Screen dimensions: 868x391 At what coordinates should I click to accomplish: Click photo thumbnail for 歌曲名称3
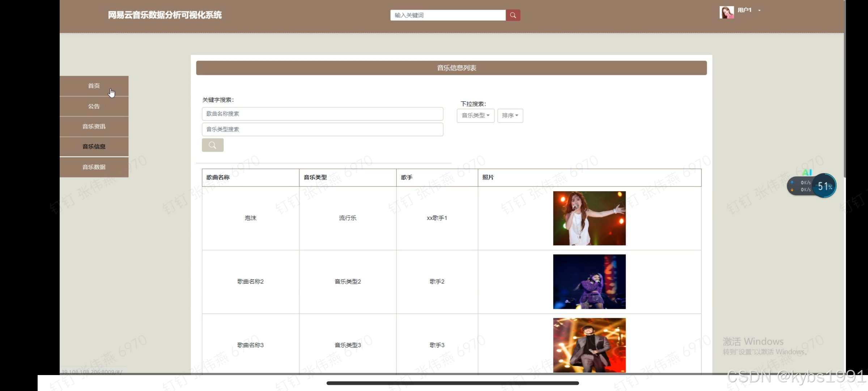point(589,345)
